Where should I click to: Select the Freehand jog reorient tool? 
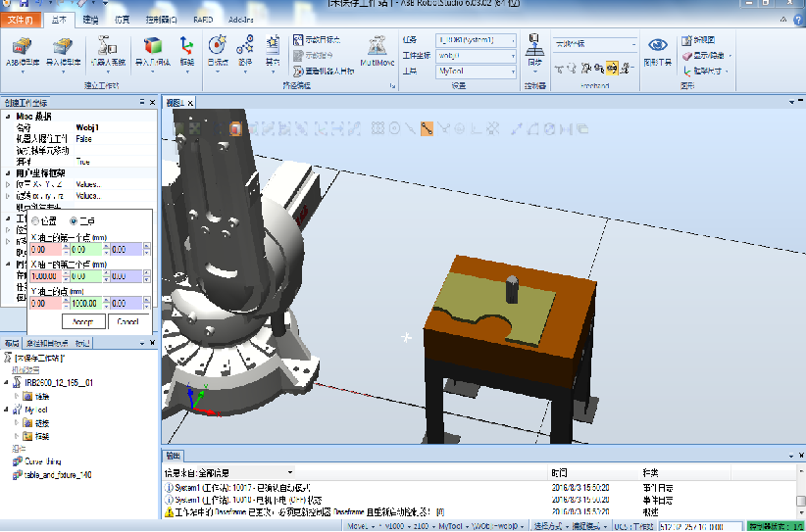[599, 69]
